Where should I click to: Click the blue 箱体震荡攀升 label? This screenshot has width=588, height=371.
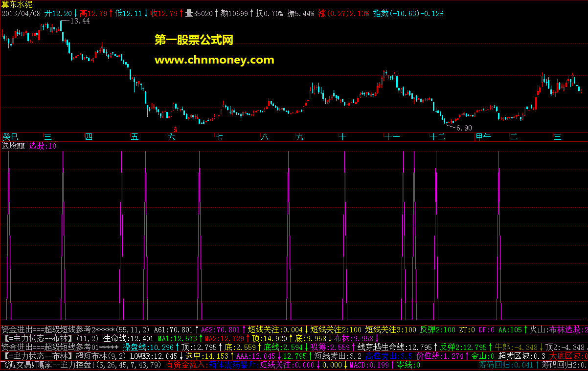[232, 365]
